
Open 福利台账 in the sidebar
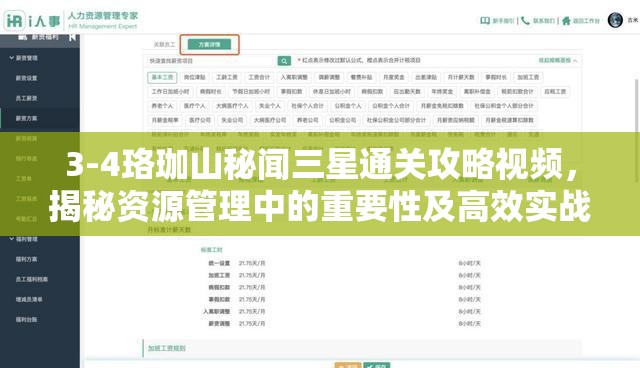coord(27,319)
